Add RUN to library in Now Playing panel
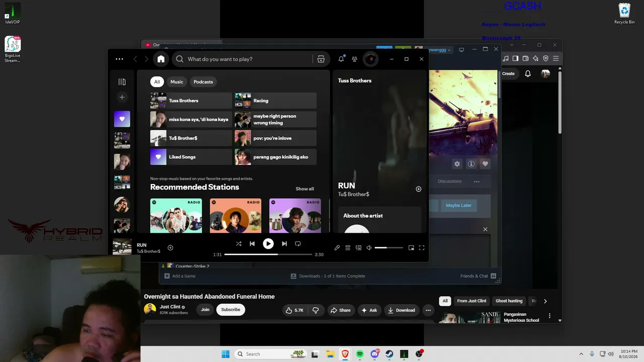The height and width of the screenshot is (362, 644). pos(419,189)
